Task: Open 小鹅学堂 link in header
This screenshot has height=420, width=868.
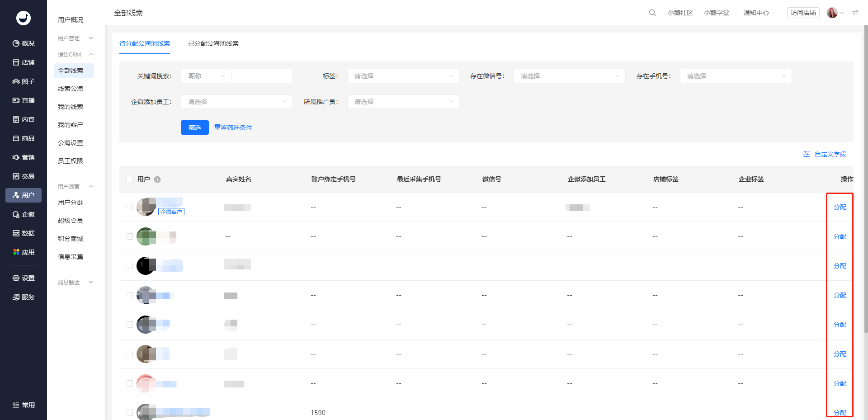Action: point(717,13)
